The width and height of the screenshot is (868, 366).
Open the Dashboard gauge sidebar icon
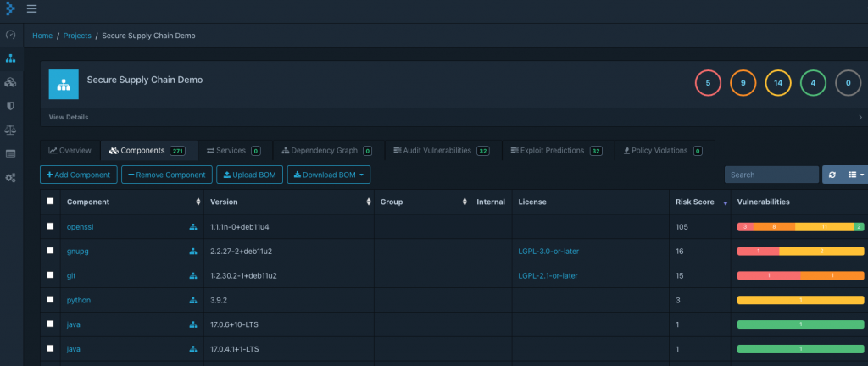point(10,35)
